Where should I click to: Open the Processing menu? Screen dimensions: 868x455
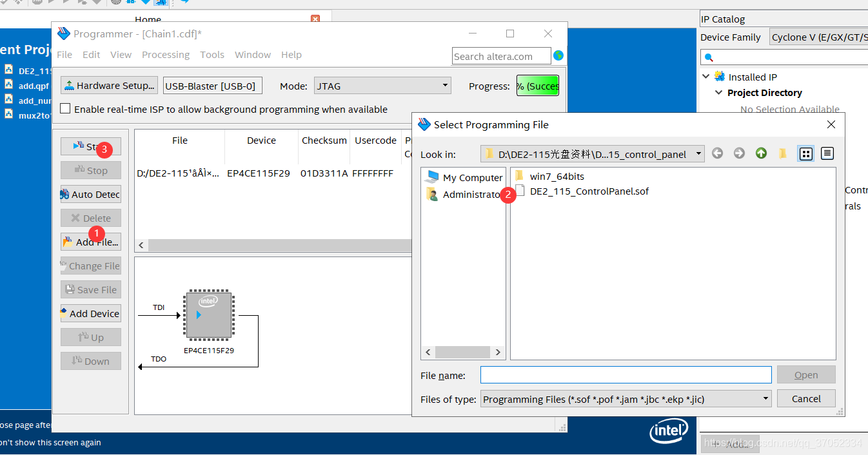tap(166, 55)
